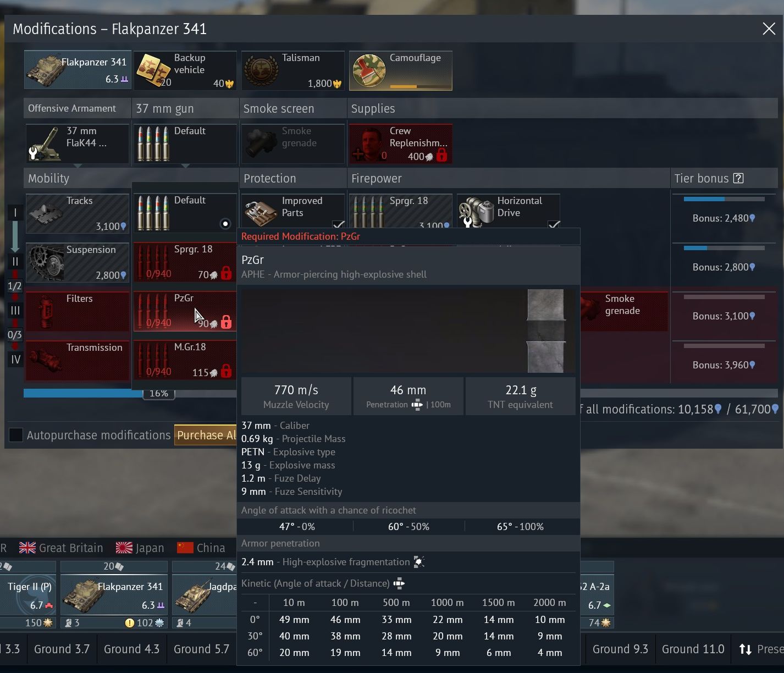Click the 1.2 m Fuze Delay line
The width and height of the screenshot is (784, 673).
pos(281,478)
